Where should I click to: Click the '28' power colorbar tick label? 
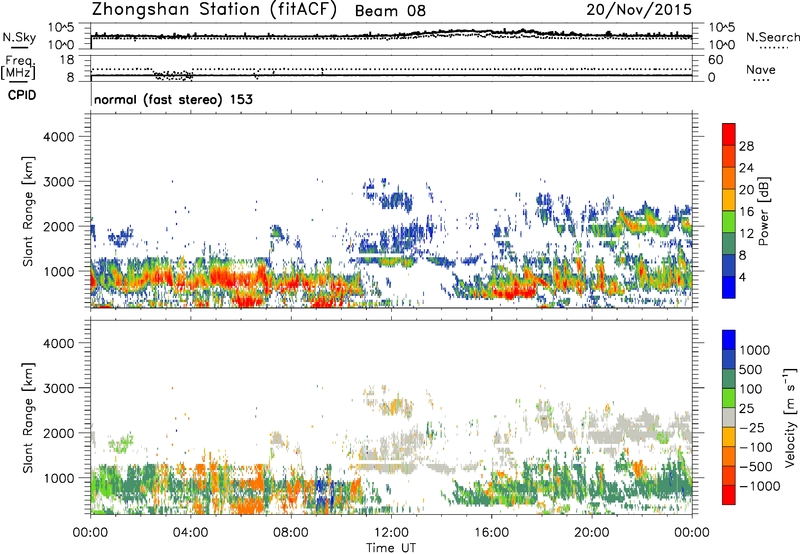pos(746,146)
